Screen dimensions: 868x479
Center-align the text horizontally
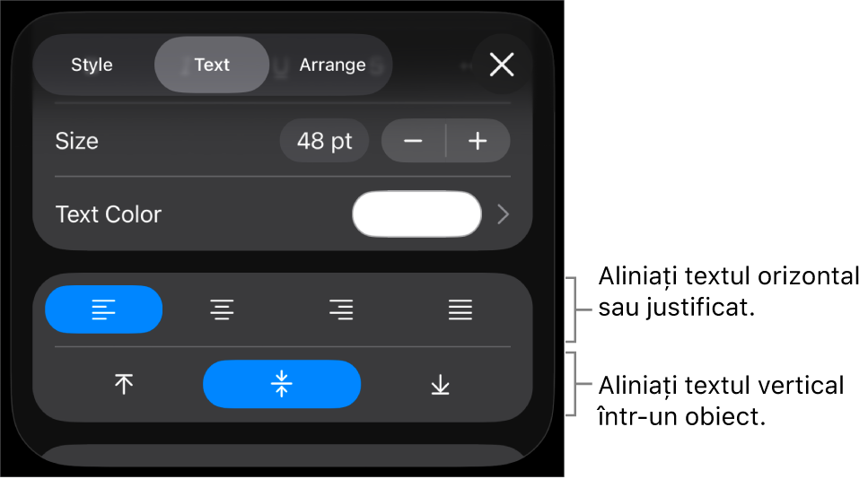pyautogui.click(x=222, y=309)
